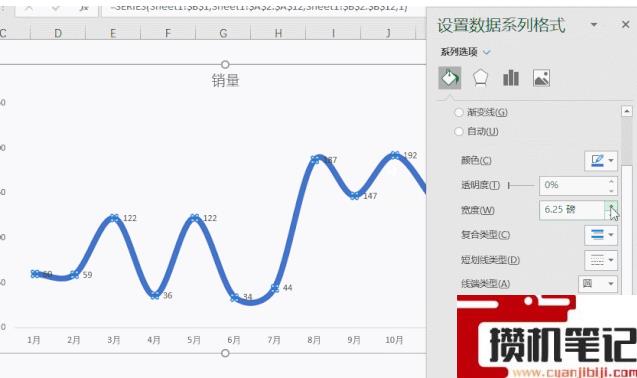
Task: Select the data label 36
Action: tap(167, 295)
